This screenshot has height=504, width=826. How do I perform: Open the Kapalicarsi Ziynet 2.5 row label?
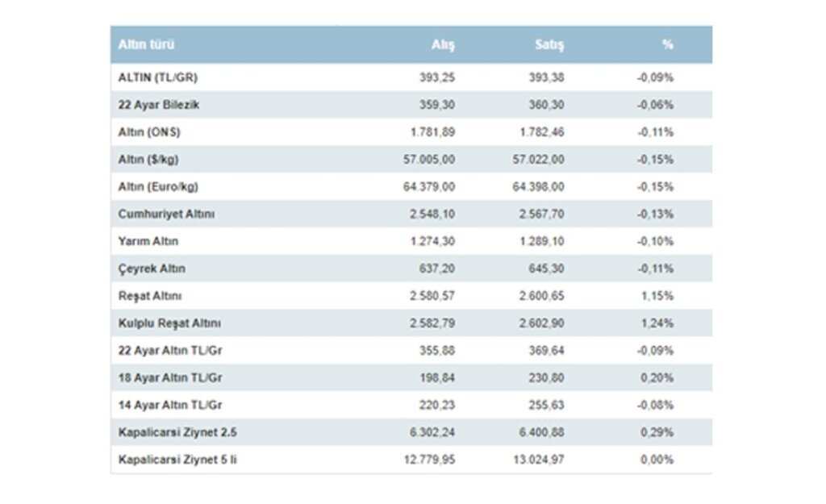[177, 433]
